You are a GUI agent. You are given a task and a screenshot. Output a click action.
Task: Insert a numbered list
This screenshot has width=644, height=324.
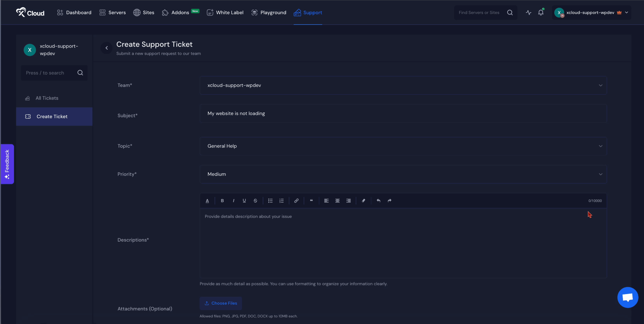281,201
